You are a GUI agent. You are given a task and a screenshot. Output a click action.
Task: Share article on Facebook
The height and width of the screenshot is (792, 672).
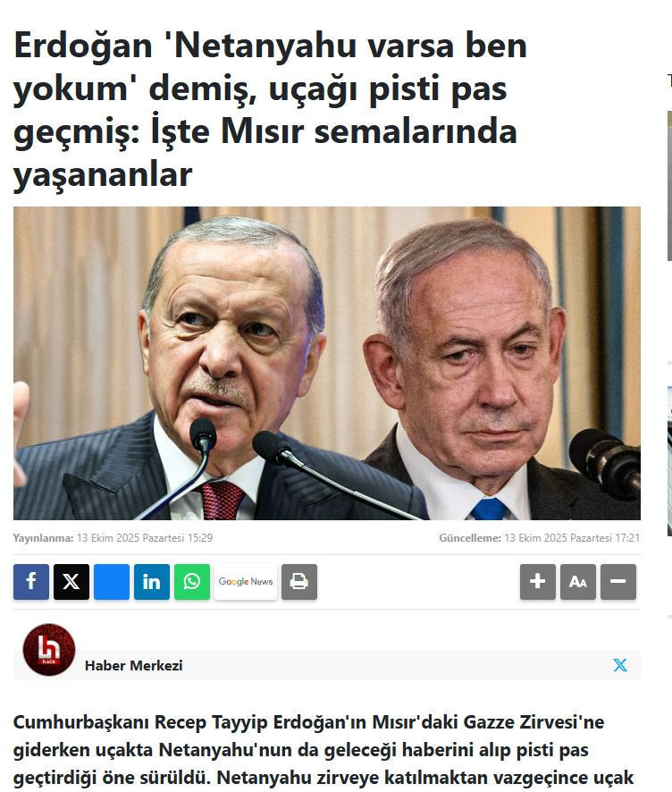pos(31,581)
